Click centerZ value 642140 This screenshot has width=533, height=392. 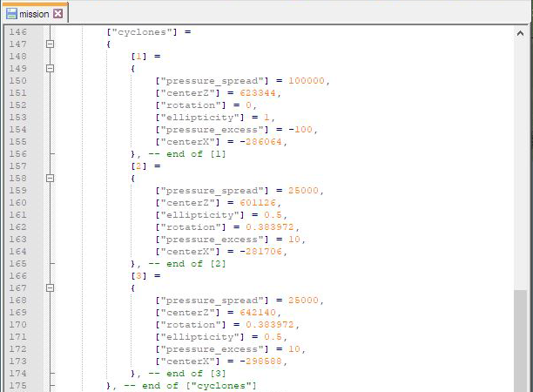(258, 313)
